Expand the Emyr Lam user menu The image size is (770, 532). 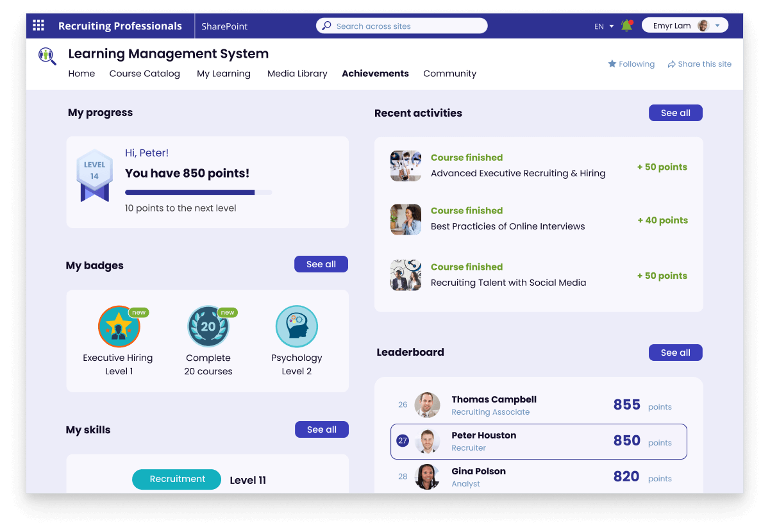point(685,26)
